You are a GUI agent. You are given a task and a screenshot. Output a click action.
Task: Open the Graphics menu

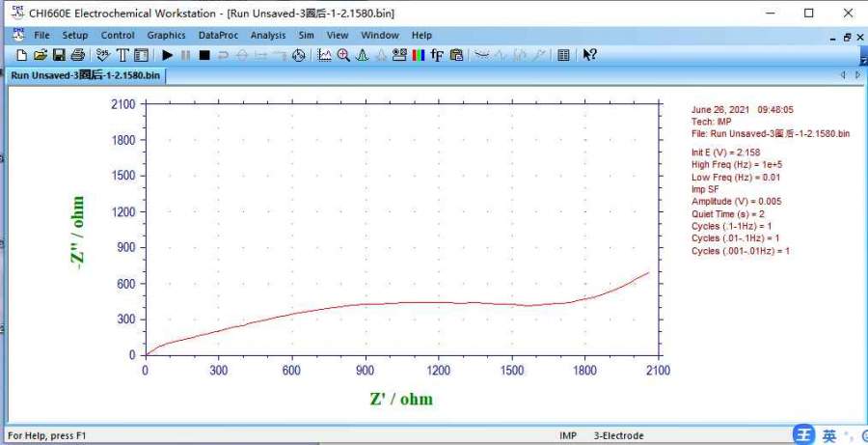[x=166, y=36]
